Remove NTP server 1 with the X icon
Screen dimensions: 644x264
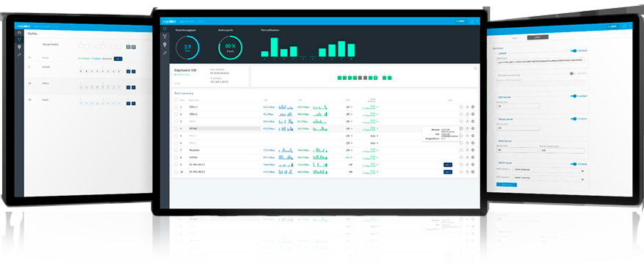tap(582, 171)
